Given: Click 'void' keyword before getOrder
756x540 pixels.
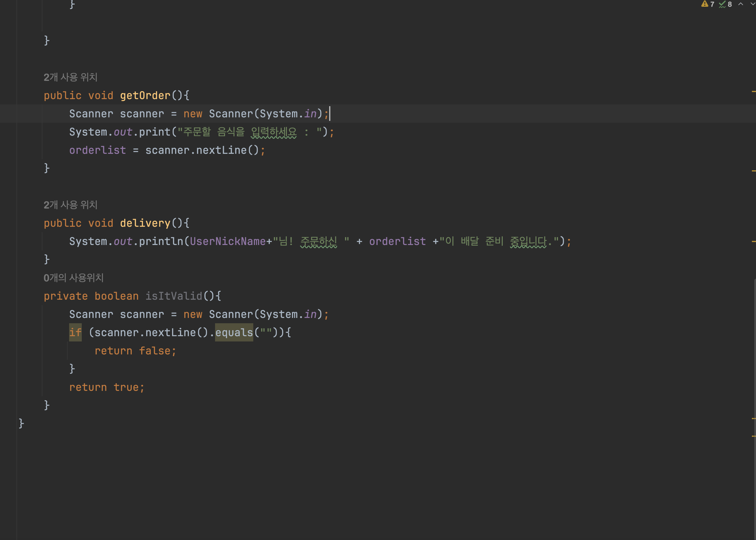Looking at the screenshot, I should 100,95.
